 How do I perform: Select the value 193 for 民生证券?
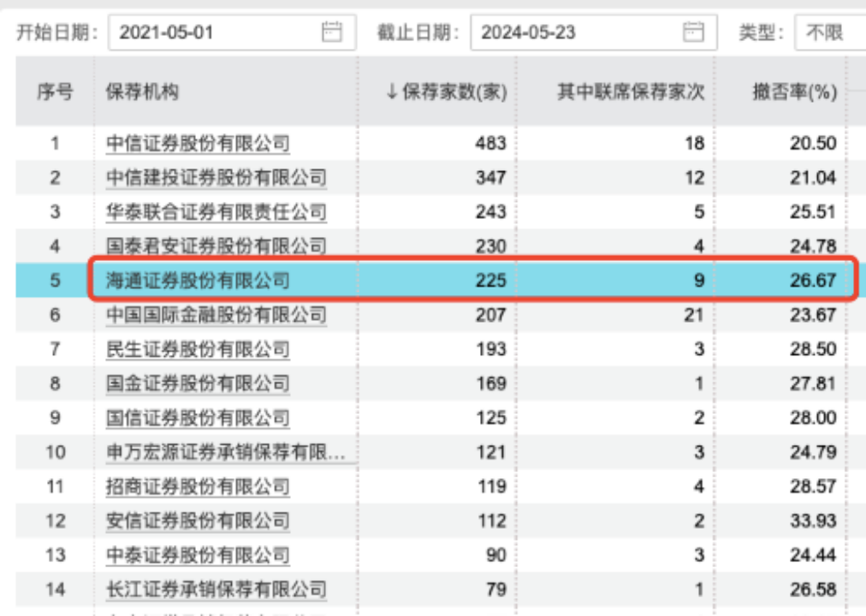(x=490, y=349)
